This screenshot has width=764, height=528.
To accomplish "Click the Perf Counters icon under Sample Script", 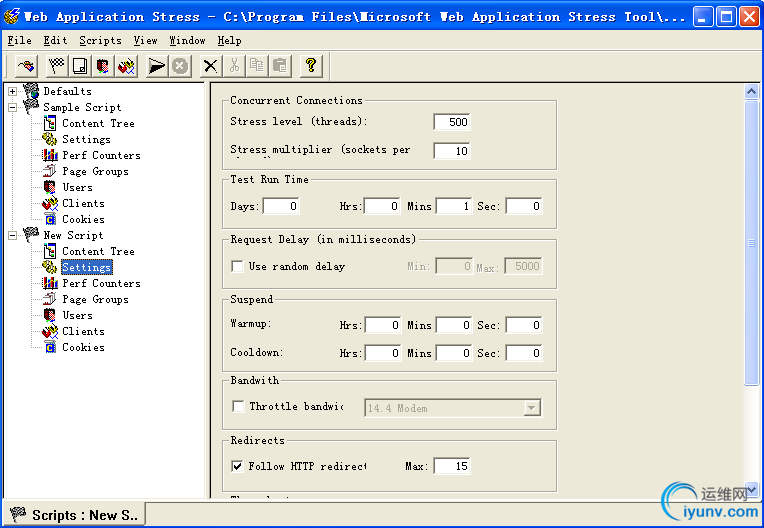I will pyautogui.click(x=50, y=155).
